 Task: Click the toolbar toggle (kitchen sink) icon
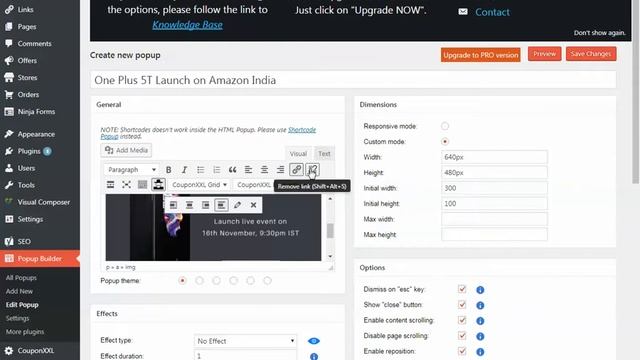coord(142,184)
